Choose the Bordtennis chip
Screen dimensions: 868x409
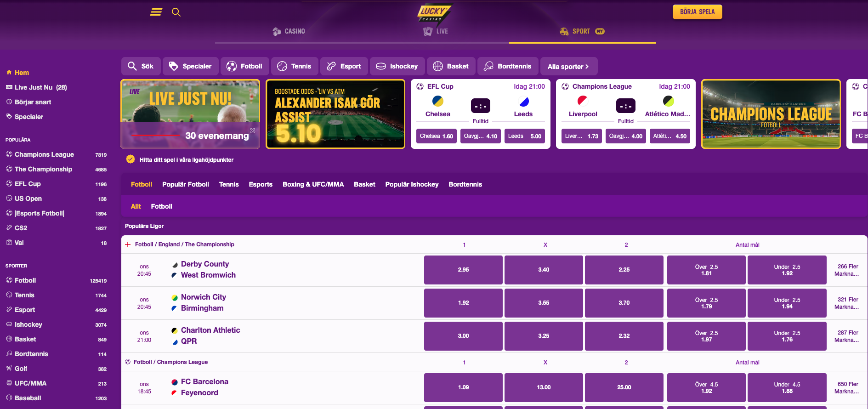(x=508, y=66)
